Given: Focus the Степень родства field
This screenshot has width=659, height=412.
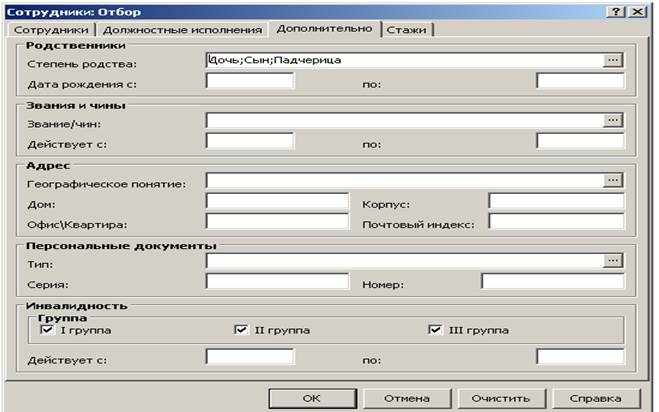Looking at the screenshot, I should 404,60.
